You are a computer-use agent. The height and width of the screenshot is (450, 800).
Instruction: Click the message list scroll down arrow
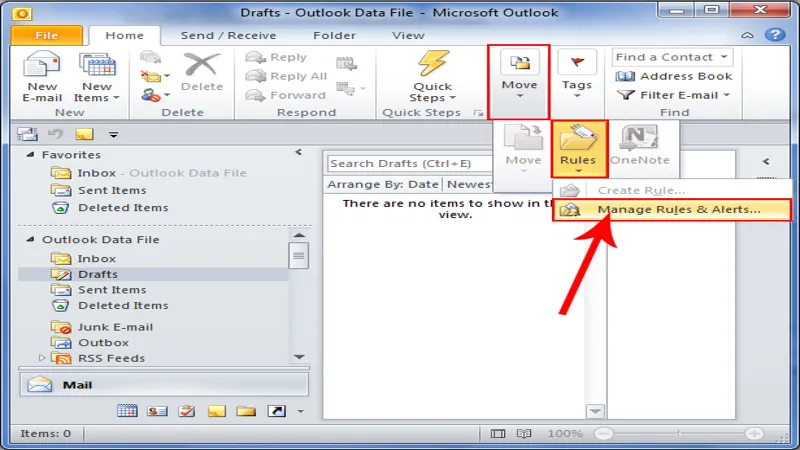(x=595, y=411)
